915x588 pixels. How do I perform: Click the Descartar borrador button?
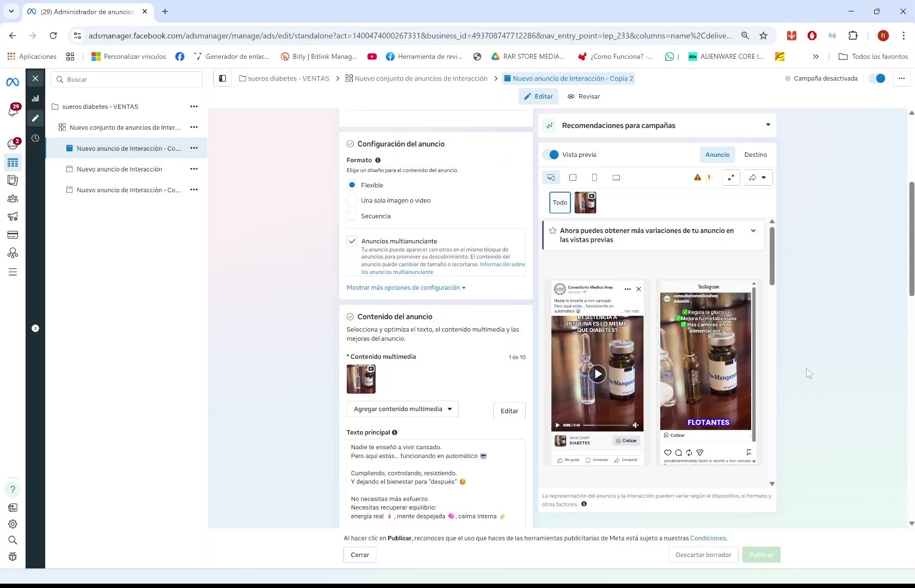coord(703,555)
